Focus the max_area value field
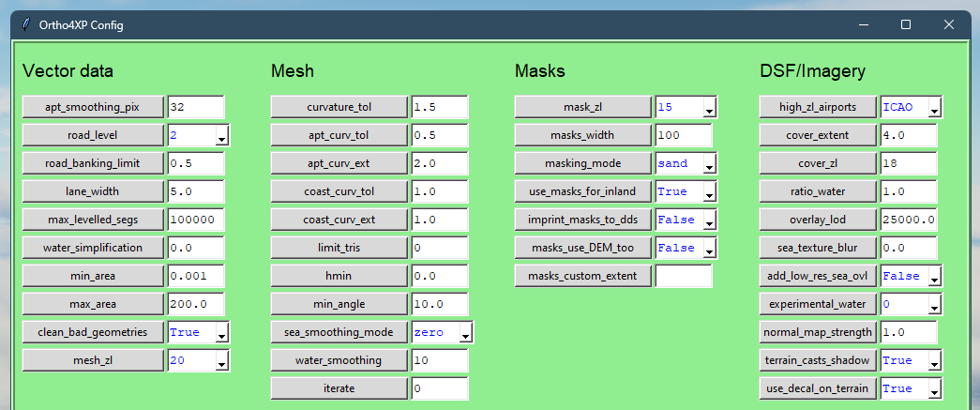Image resolution: width=980 pixels, height=410 pixels. tap(196, 304)
